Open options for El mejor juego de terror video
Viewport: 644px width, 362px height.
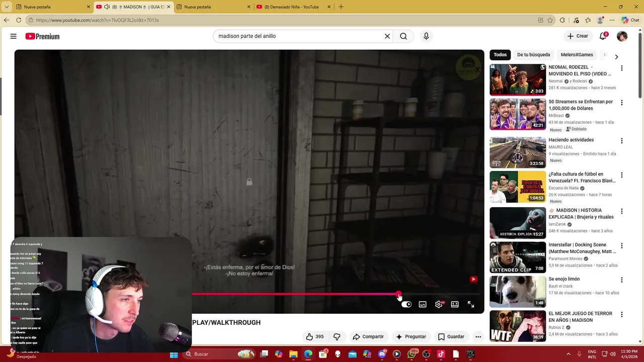[621, 315]
